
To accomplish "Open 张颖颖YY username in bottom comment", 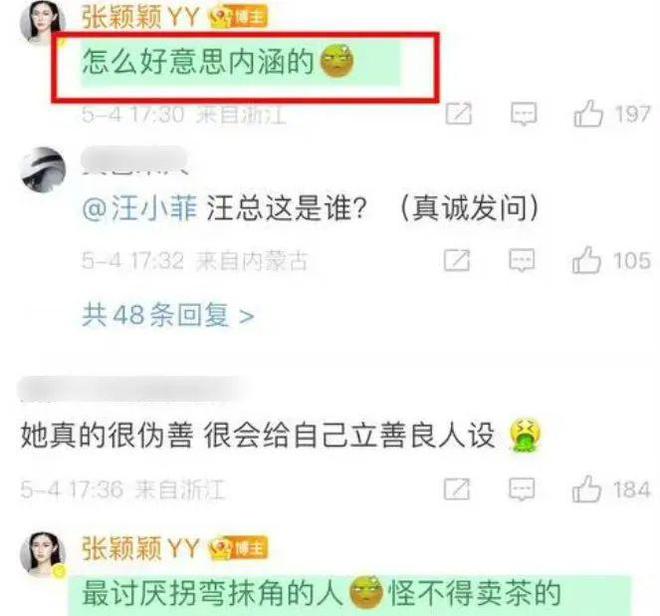I will pyautogui.click(x=140, y=548).
